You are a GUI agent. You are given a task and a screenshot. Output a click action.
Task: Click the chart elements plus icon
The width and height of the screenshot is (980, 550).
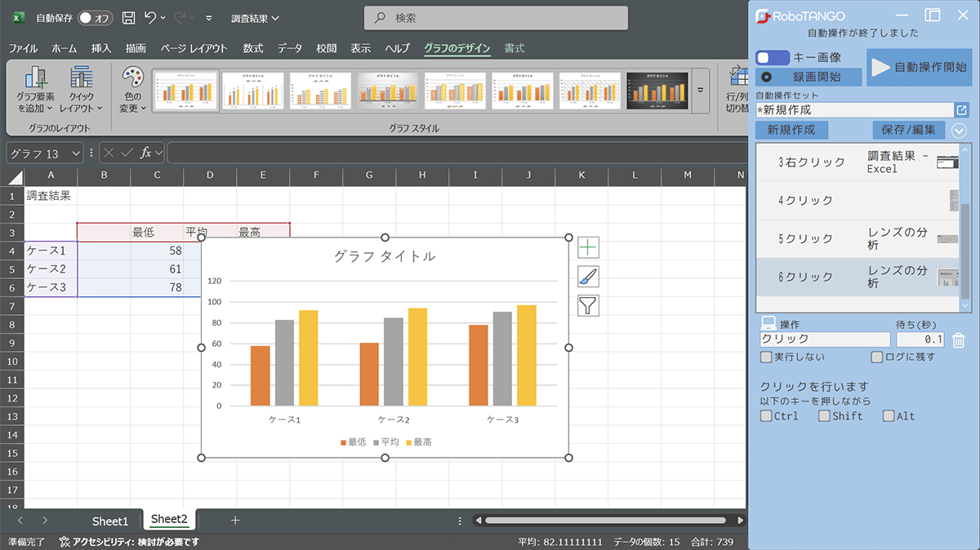(x=588, y=247)
